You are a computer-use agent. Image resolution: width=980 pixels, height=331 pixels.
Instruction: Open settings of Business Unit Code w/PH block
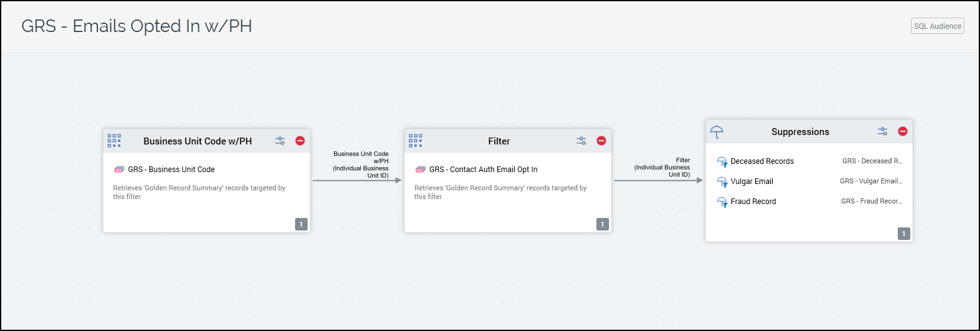(280, 141)
